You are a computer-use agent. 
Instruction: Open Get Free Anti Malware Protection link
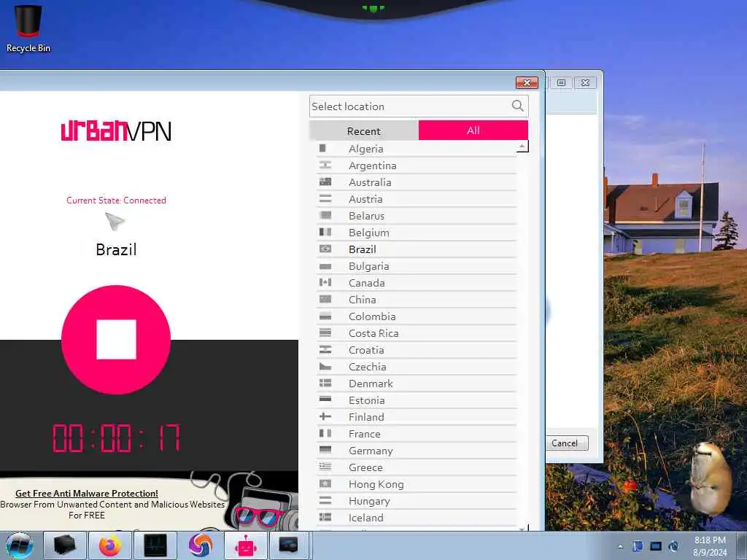tap(87, 494)
